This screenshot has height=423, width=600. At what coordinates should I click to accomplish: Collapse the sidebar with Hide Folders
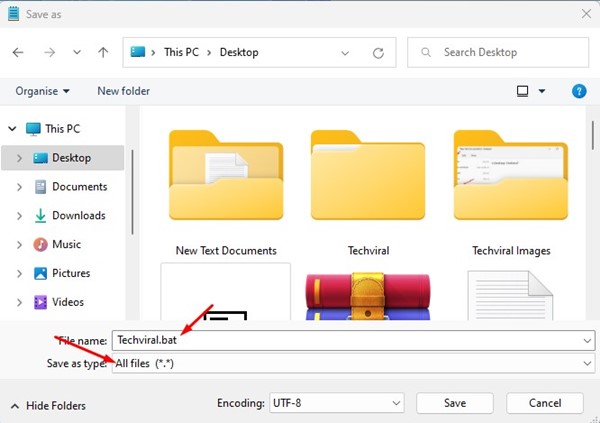pyautogui.click(x=48, y=406)
